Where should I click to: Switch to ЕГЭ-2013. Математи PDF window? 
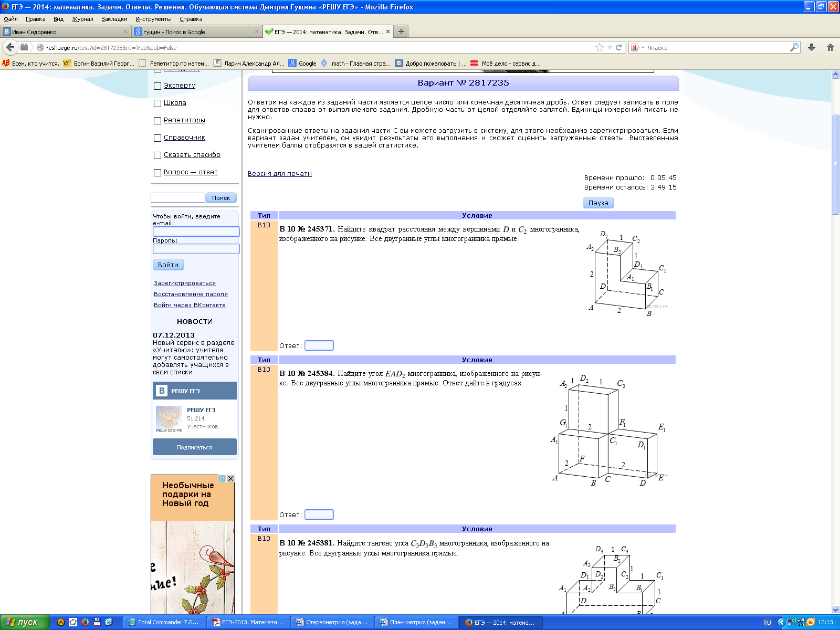click(248, 622)
